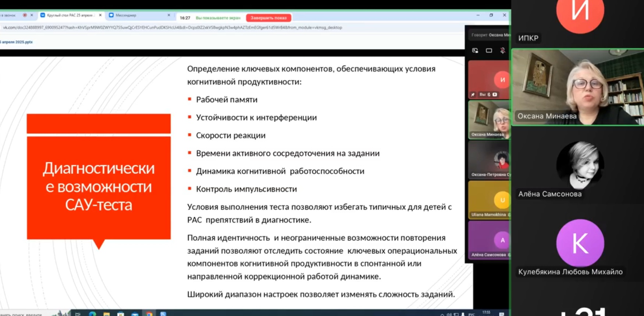This screenshot has width=644, height=316.
Task: Click the screen-share icon in mini call panel
Action: pos(475,51)
